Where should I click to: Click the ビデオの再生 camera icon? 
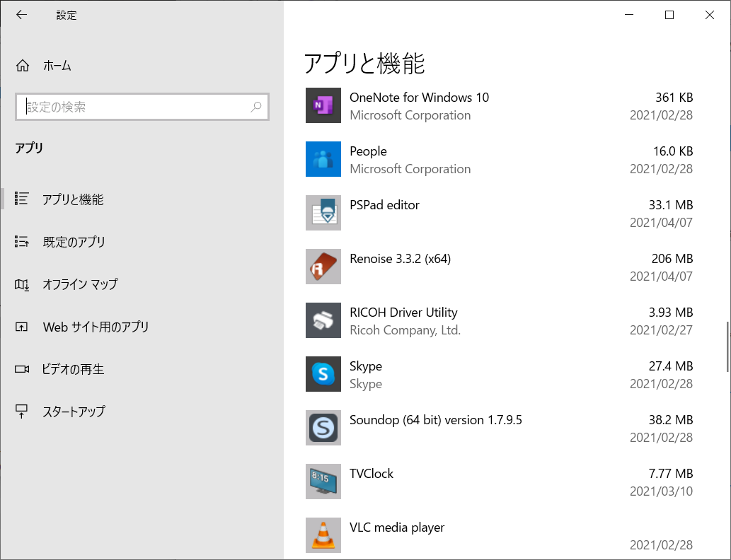[21, 369]
